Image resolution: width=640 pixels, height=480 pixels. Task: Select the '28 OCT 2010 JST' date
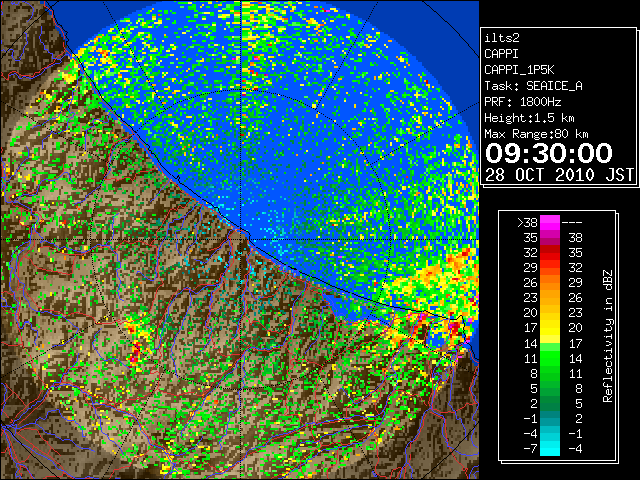point(559,175)
